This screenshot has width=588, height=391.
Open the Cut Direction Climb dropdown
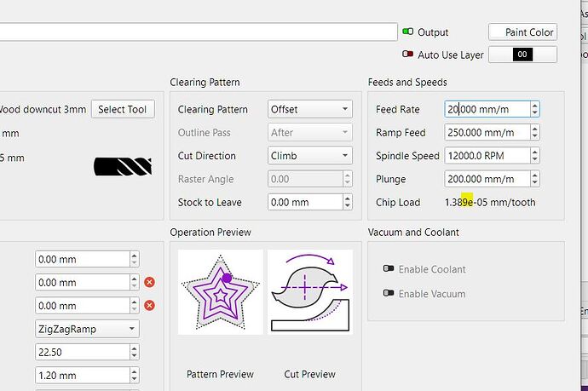309,156
